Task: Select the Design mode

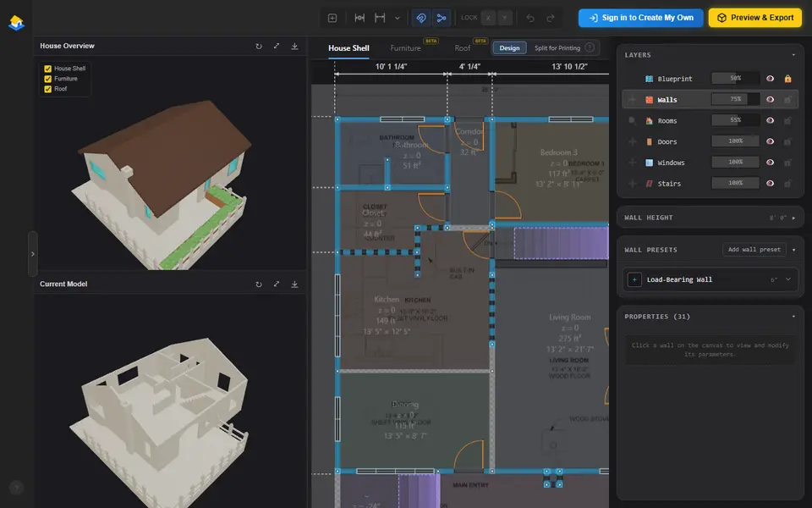Action: point(509,48)
